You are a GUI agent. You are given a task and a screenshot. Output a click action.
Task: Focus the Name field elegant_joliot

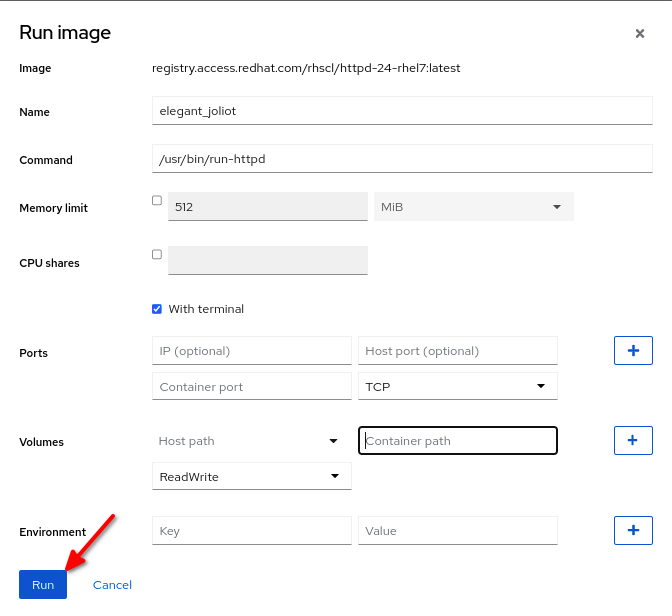(402, 111)
